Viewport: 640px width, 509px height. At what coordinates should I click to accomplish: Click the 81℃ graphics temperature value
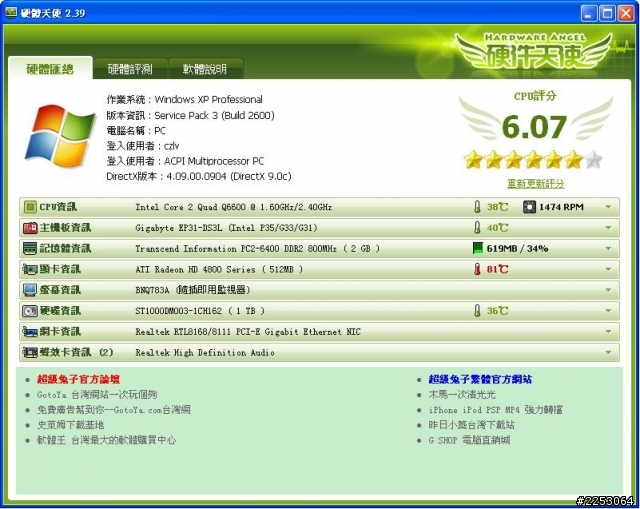498,269
